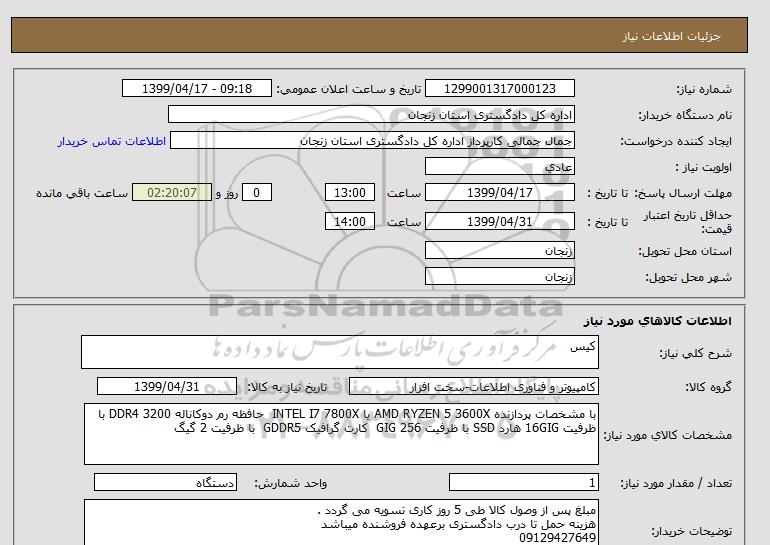Click label نام دستگاه خریدار

click(x=685, y=115)
